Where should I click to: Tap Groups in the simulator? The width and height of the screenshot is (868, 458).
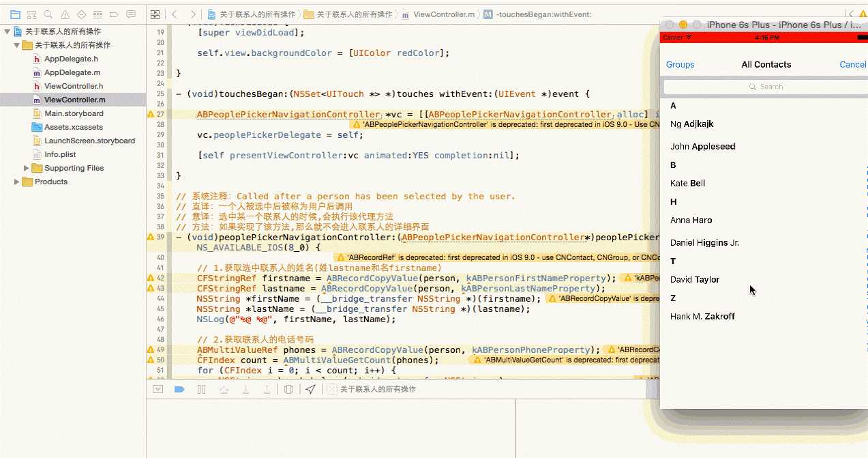click(680, 65)
